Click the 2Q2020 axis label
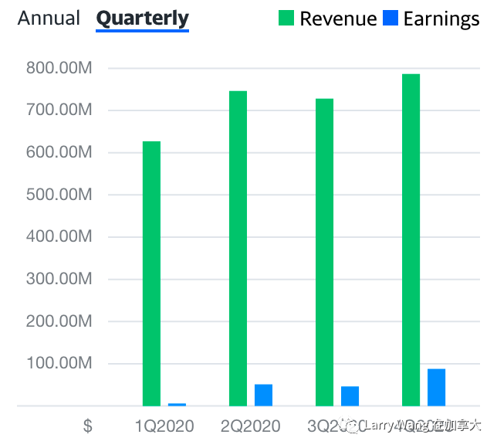Viewport: 497px width, 448px height. tap(250, 426)
